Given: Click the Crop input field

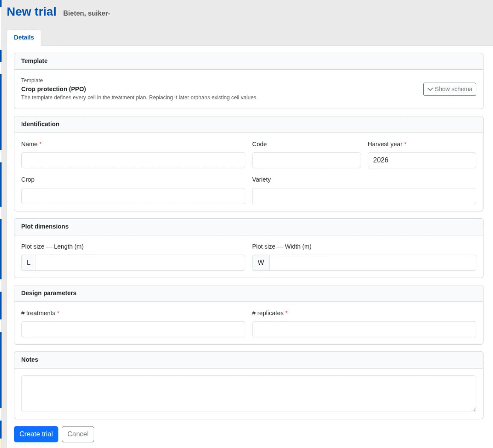Looking at the screenshot, I should (133, 196).
